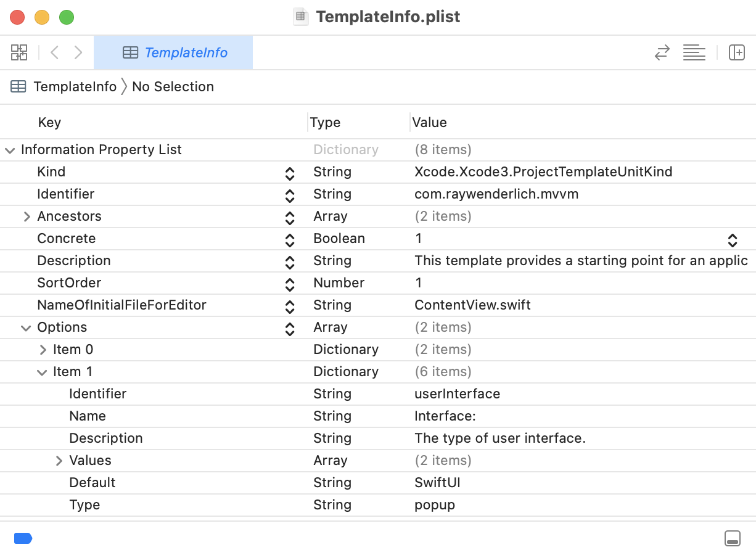Click the minimap icon in the bottom-right corner
Screen dimensions: 756x555
coord(733,538)
